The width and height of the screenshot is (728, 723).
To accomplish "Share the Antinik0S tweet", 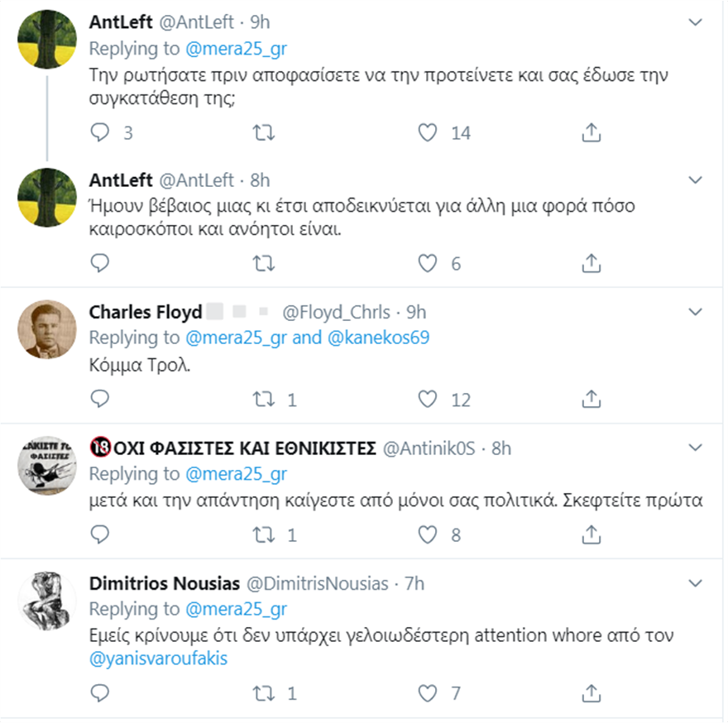I will 591,534.
